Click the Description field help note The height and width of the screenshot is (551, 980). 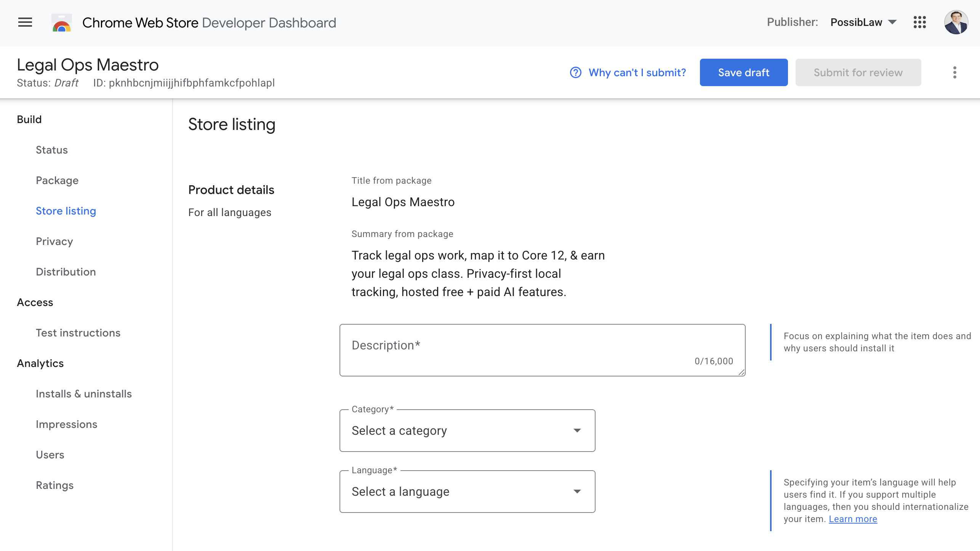pyautogui.click(x=877, y=342)
